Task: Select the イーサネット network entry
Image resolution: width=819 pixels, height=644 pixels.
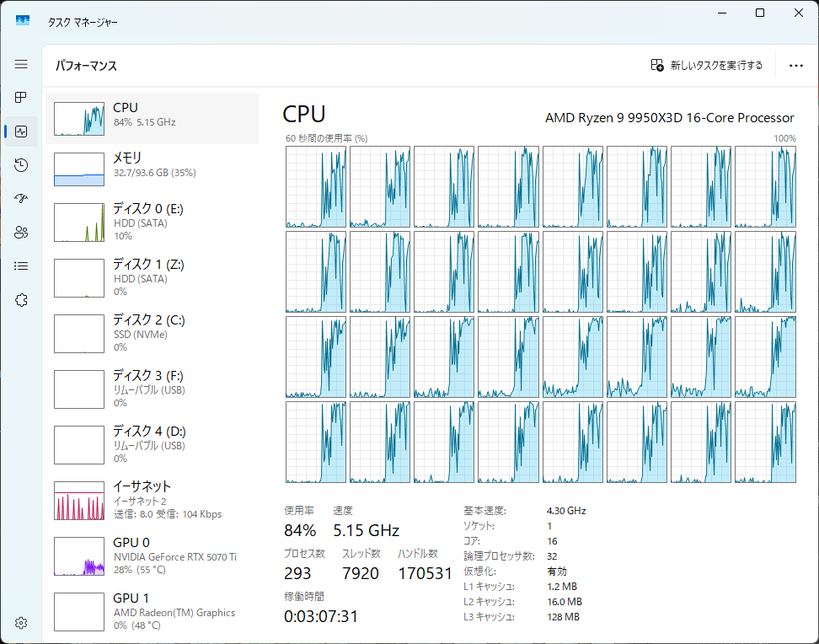Action: coord(152,500)
